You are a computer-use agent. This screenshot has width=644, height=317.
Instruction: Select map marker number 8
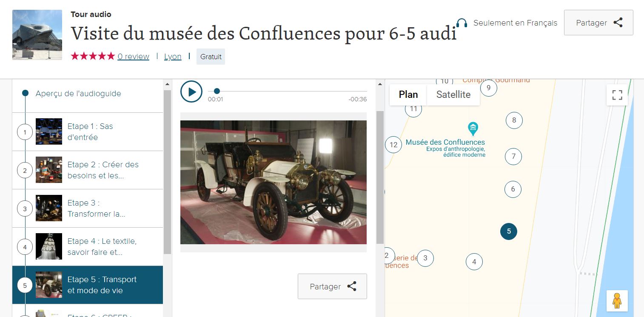point(514,120)
